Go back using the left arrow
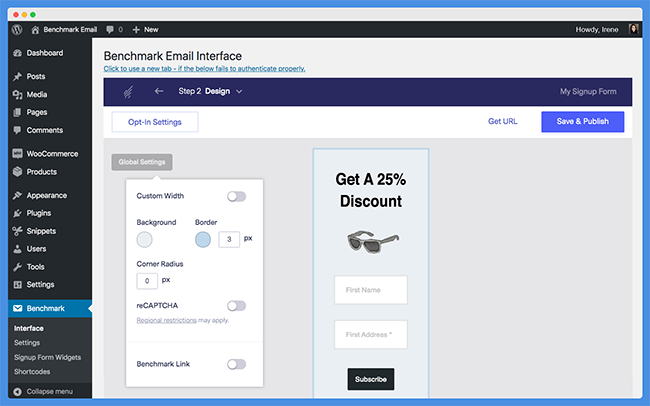The height and width of the screenshot is (406, 650). (x=159, y=91)
